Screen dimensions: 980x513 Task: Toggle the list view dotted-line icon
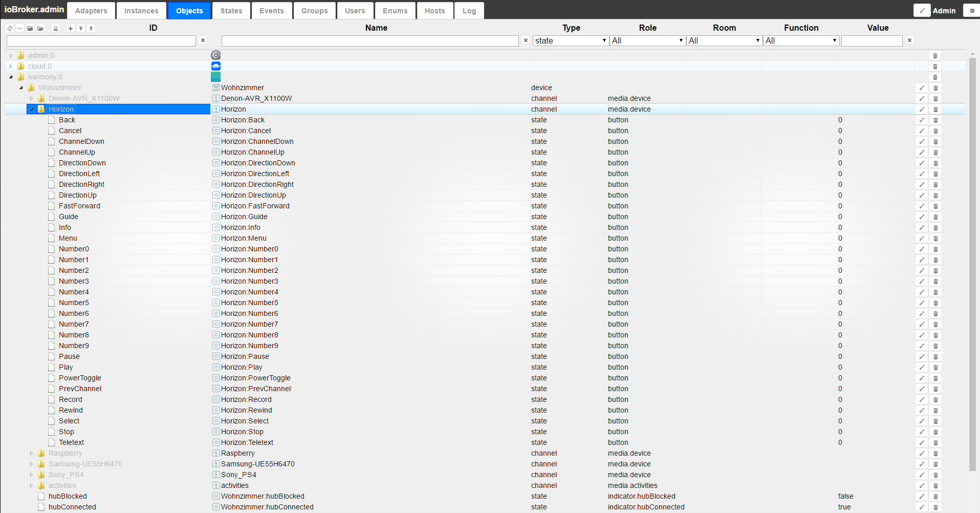pyautogui.click(x=20, y=28)
